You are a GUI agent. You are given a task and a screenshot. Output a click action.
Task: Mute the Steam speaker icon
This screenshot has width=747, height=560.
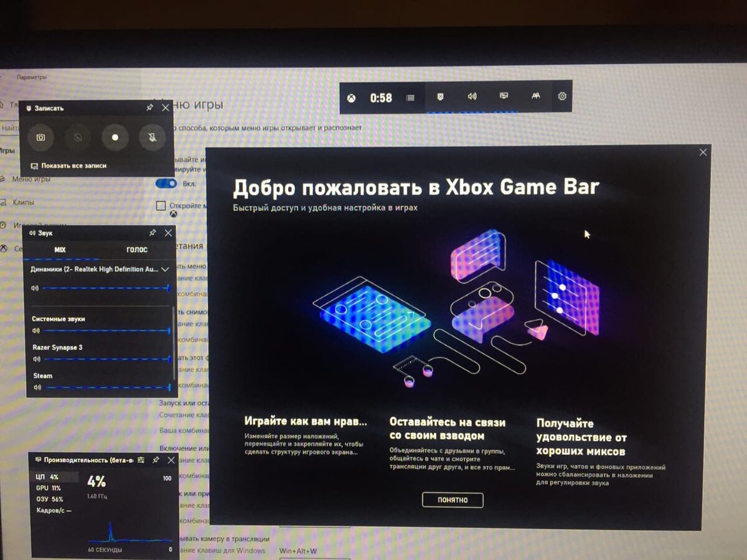tap(37, 388)
